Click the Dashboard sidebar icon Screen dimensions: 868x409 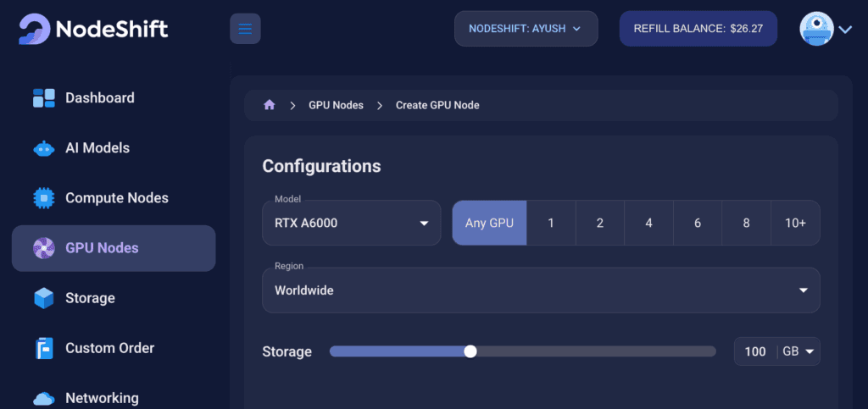coord(44,98)
